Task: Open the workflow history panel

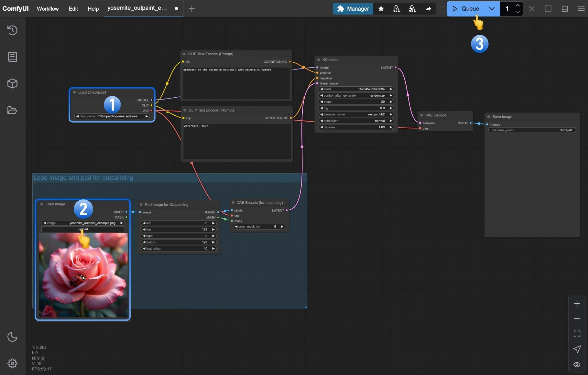Action: click(12, 30)
